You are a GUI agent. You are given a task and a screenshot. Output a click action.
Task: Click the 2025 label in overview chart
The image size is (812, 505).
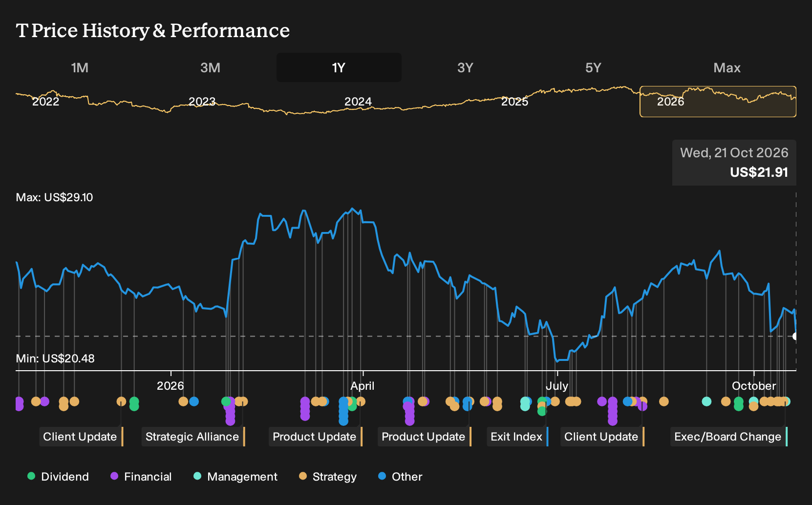tap(514, 102)
